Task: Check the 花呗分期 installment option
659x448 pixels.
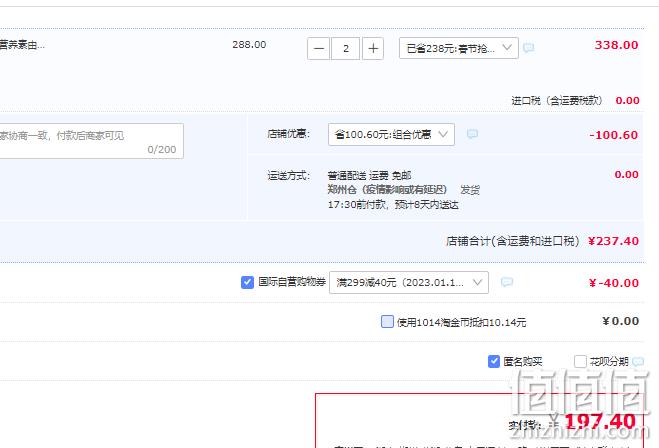Action: [x=580, y=361]
